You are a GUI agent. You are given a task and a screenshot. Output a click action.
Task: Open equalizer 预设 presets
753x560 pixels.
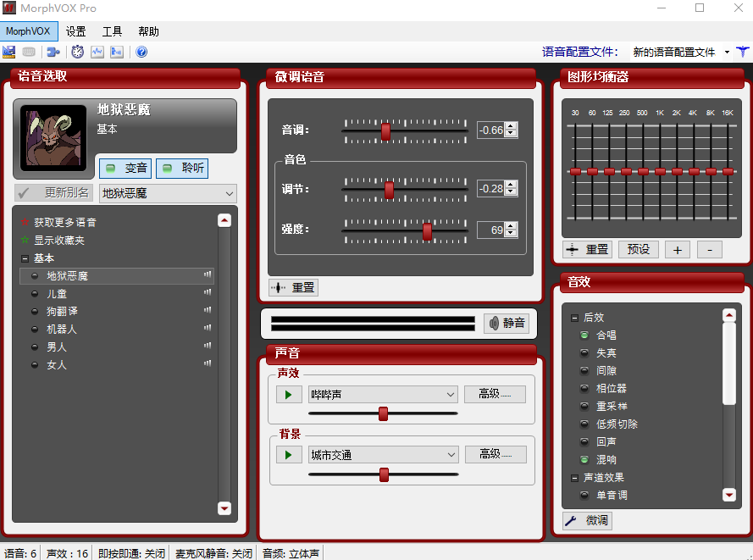pos(639,249)
